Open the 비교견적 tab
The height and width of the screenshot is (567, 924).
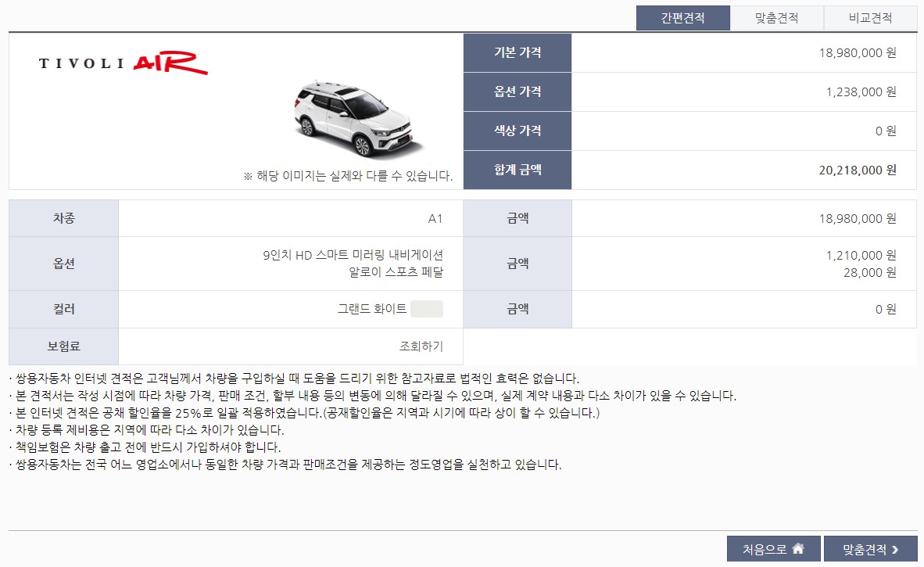pos(870,18)
